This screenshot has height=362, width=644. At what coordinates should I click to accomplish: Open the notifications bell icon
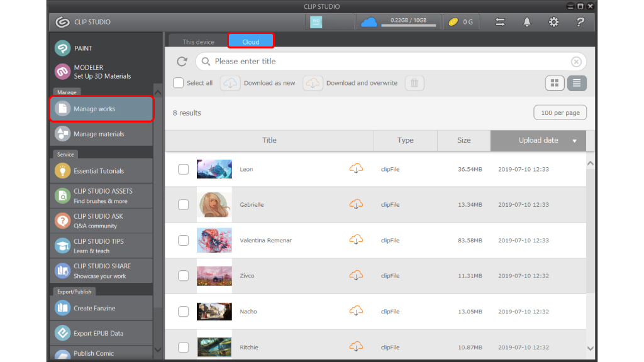[527, 22]
